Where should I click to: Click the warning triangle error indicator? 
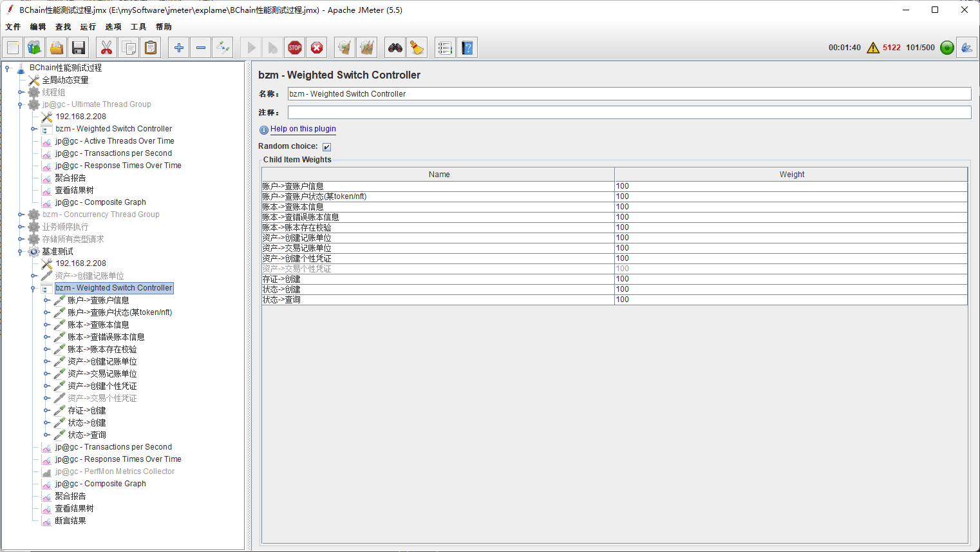coord(872,48)
